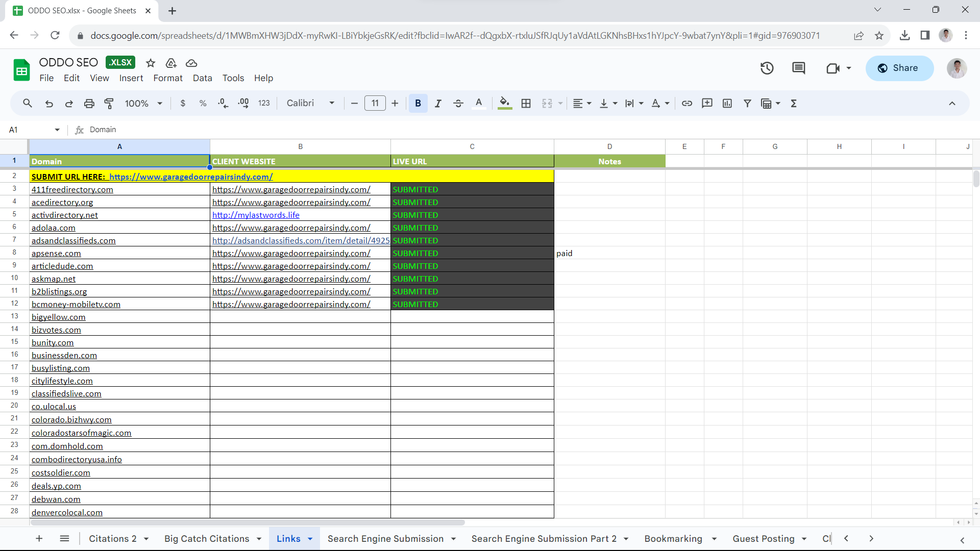
Task: Click the font size input field
Action: [375, 104]
